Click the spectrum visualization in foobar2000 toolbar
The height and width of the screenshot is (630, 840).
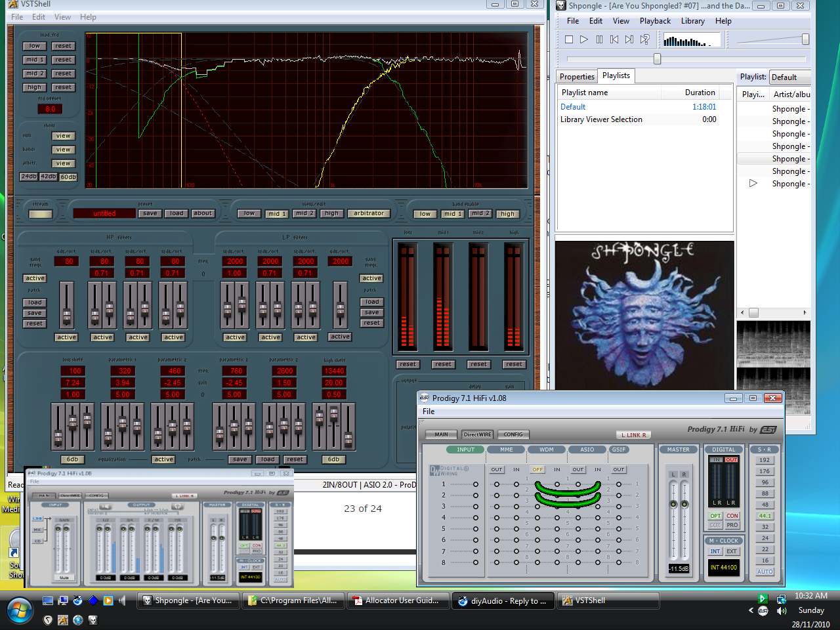click(x=690, y=40)
